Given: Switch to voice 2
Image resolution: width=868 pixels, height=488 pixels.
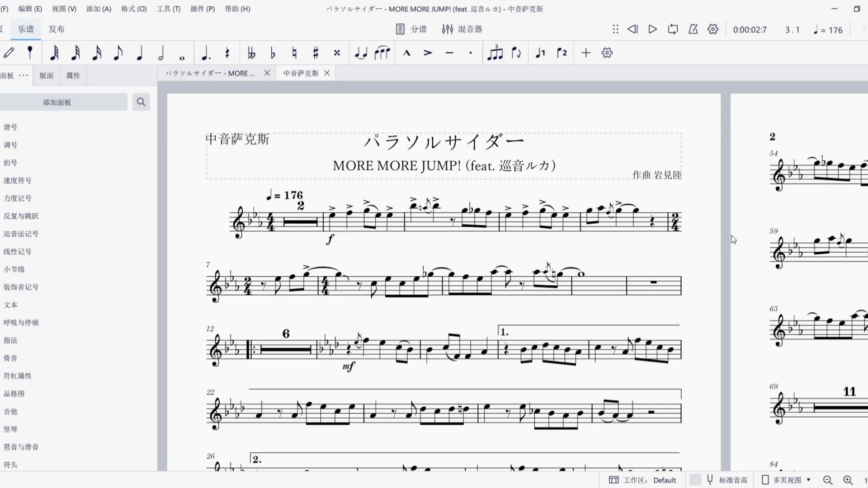Looking at the screenshot, I should tap(562, 53).
